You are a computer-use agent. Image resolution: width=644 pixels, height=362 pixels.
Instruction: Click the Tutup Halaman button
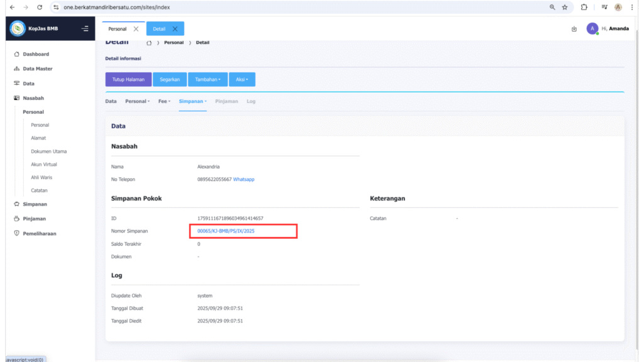128,79
